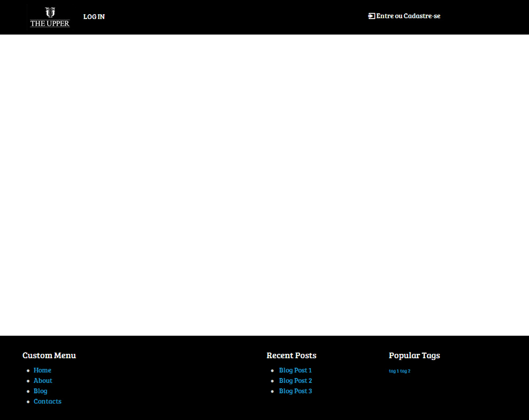529x420 pixels.
Task: Visit the Blog link in Custom Menu
Action: [x=41, y=391]
